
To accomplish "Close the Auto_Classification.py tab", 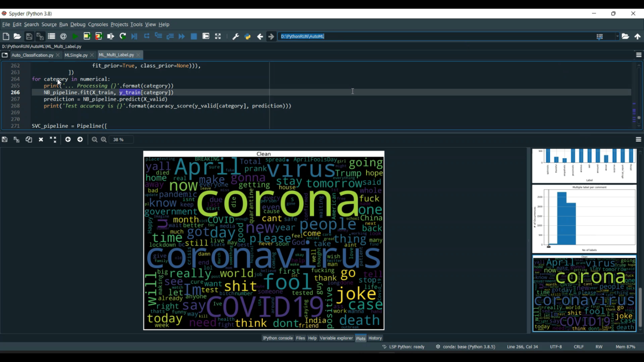I will 58,55.
